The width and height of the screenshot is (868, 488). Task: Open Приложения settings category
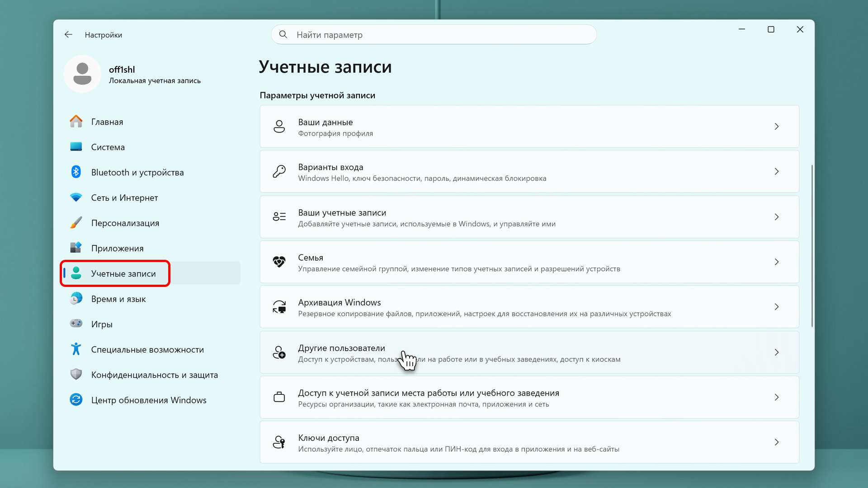117,249
